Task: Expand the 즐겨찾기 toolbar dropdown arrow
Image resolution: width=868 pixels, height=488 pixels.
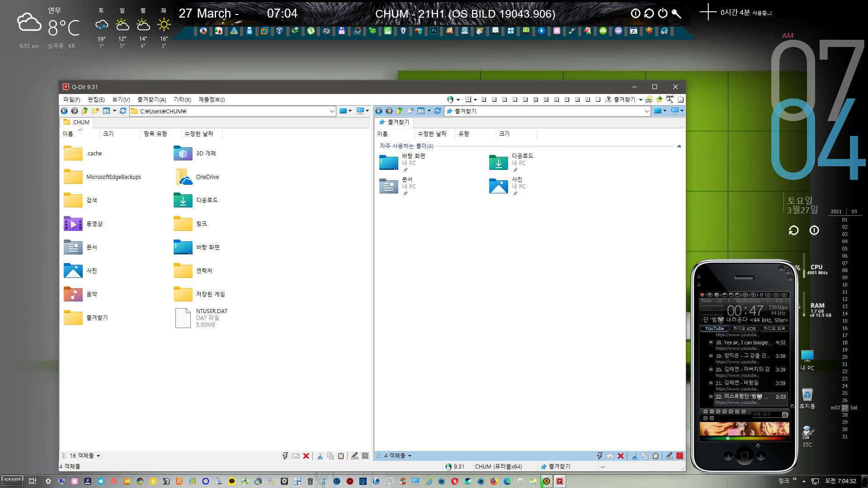Action: [x=641, y=100]
